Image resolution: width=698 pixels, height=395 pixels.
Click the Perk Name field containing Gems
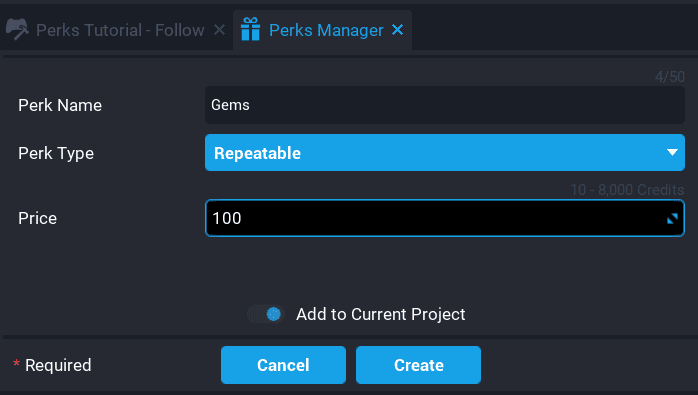point(445,105)
